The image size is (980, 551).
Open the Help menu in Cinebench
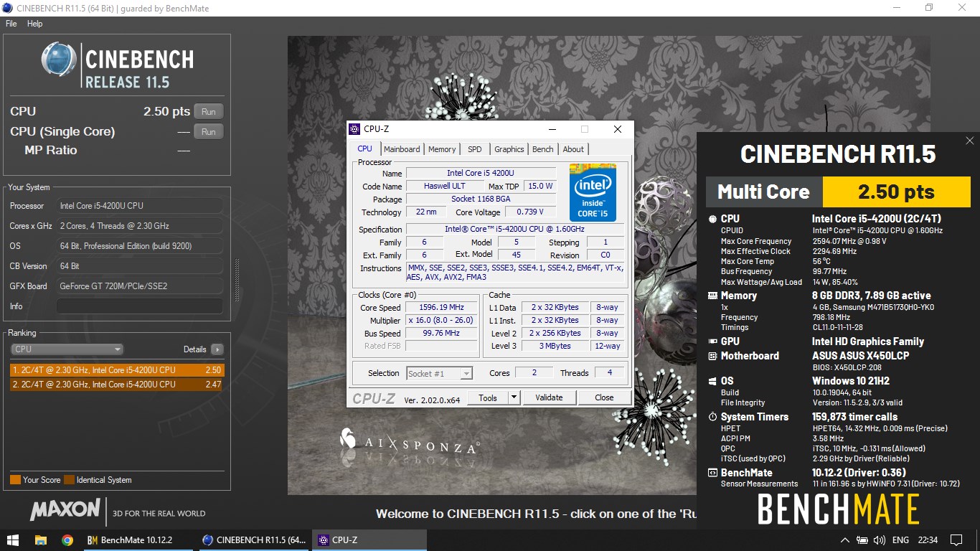click(x=35, y=24)
